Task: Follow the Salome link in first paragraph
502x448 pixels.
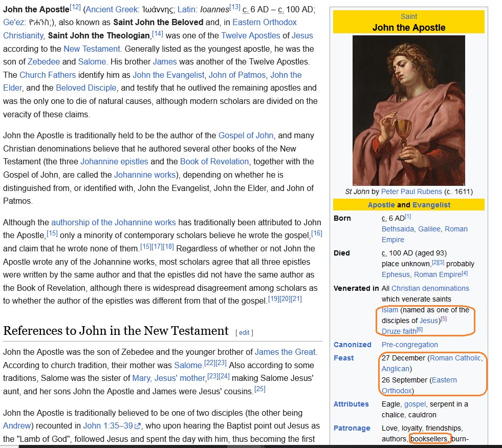Action: click(92, 61)
